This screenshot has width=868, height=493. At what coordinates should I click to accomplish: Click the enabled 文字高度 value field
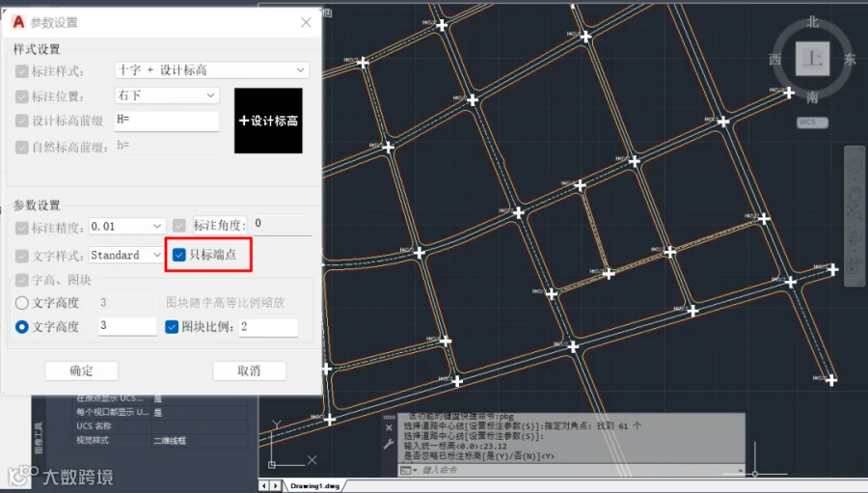click(127, 326)
